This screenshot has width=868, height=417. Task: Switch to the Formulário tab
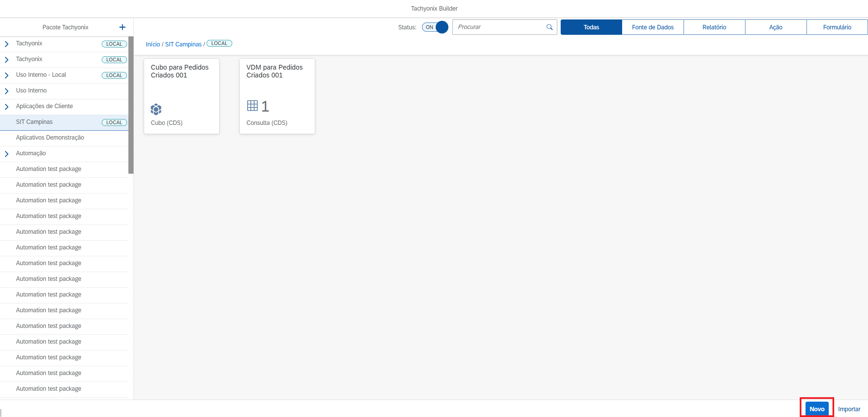pos(837,27)
